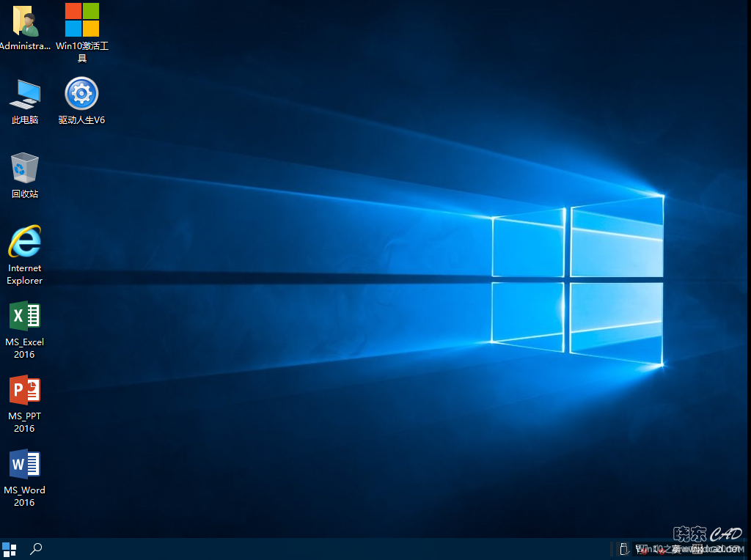Click the disconnected network tray icon

641,549
